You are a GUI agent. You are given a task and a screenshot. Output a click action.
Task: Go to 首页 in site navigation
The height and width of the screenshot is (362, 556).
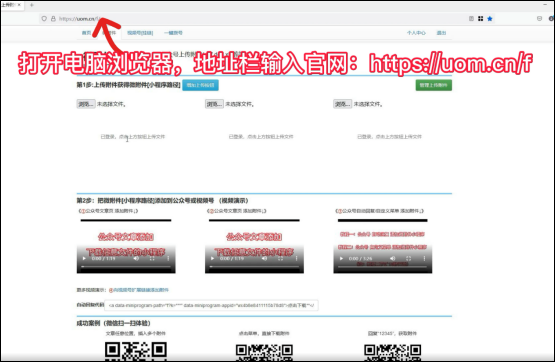[x=86, y=33]
